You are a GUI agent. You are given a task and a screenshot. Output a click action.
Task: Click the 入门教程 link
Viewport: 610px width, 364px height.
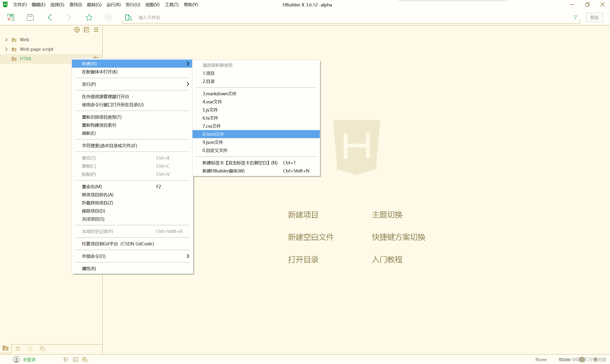point(387,259)
